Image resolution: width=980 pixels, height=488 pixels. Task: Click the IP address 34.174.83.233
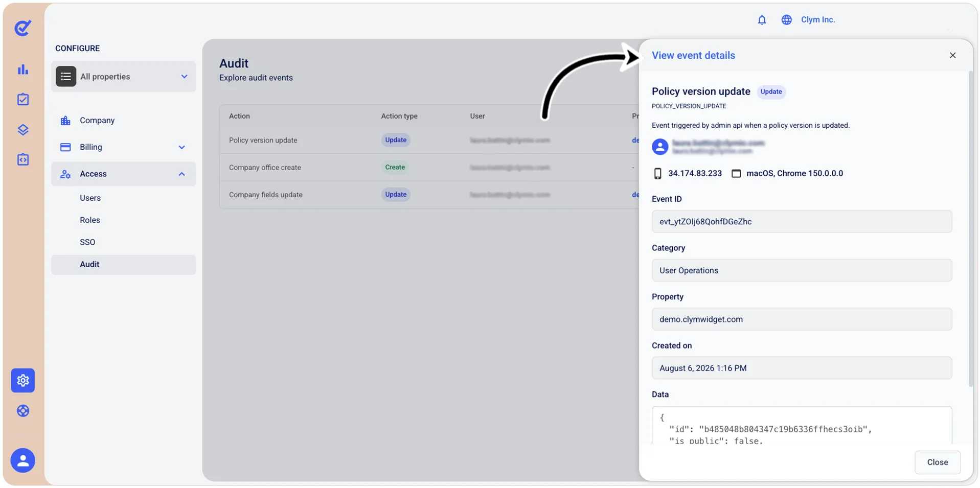coord(695,173)
